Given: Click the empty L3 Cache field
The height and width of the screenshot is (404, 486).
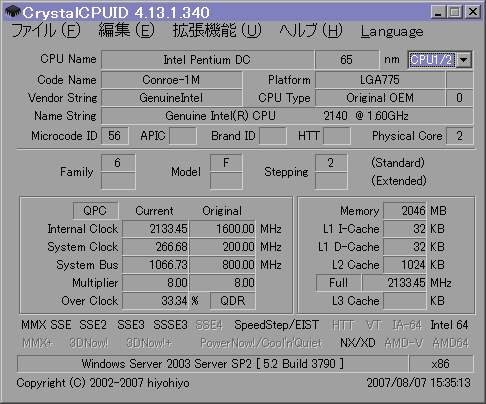Looking at the screenshot, I should pyautogui.click(x=405, y=301).
